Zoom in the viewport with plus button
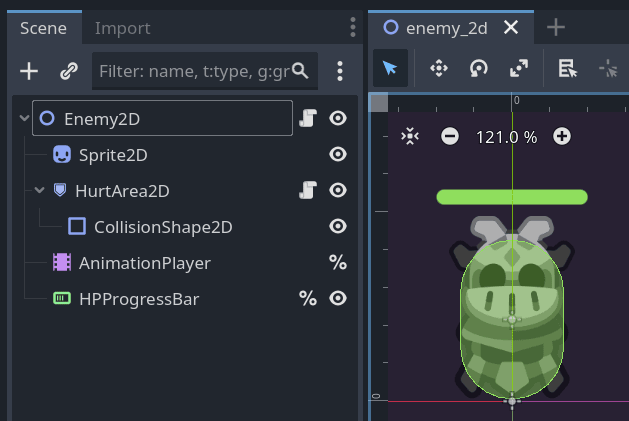The image size is (629, 421). click(562, 136)
